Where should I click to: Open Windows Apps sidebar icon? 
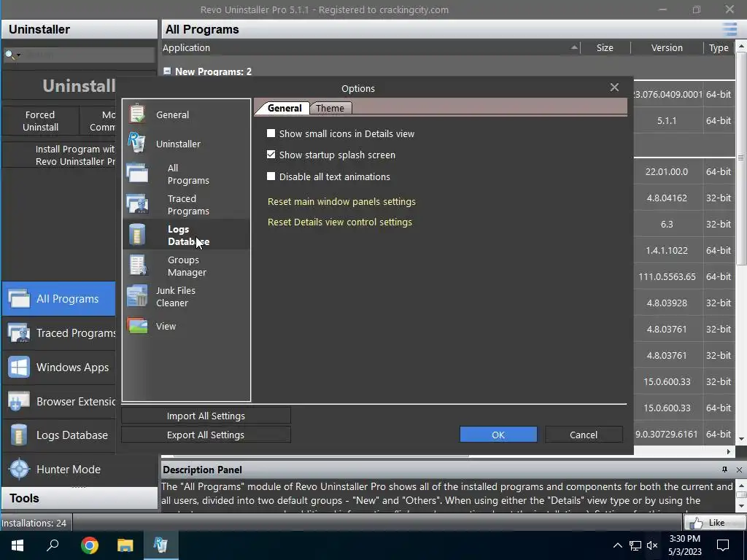pyautogui.click(x=19, y=367)
